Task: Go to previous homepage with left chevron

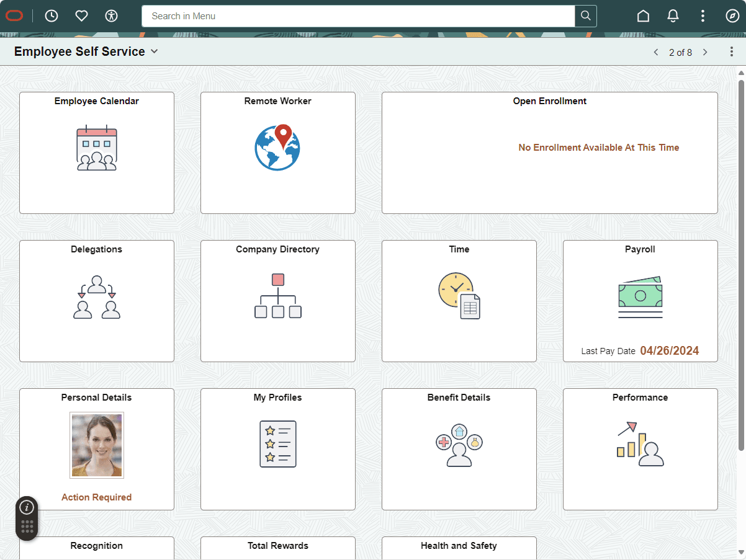Action: (656, 52)
